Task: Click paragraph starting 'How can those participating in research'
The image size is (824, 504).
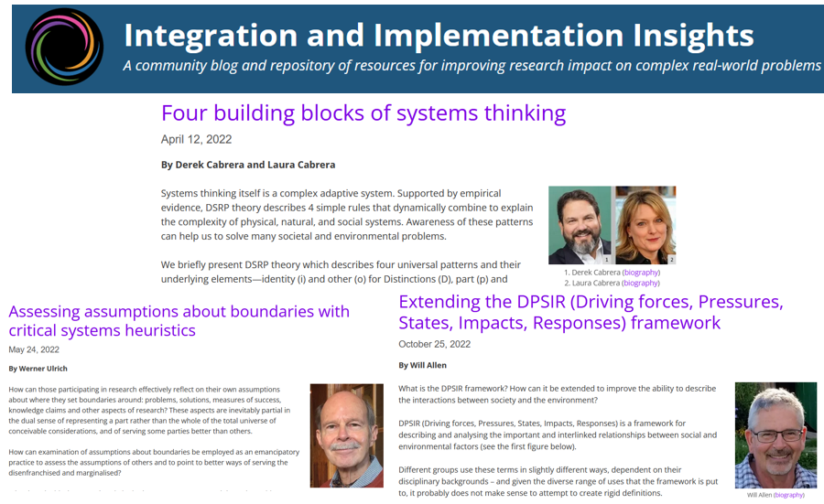Action: (149, 410)
